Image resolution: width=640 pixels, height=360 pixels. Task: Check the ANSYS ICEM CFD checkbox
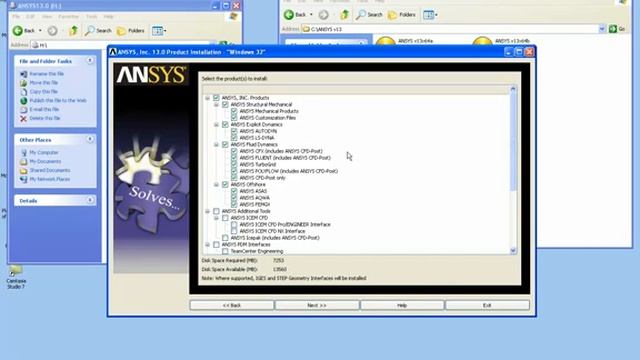225,218
